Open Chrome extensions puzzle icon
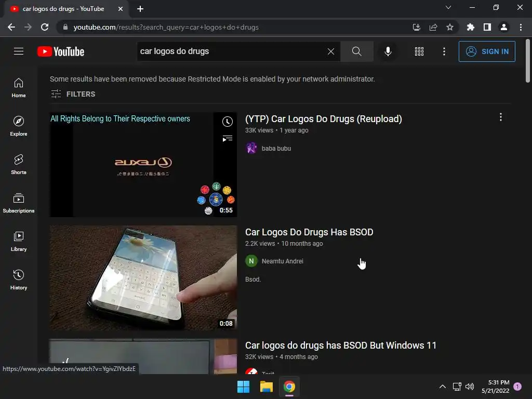The width and height of the screenshot is (532, 399). tap(470, 27)
